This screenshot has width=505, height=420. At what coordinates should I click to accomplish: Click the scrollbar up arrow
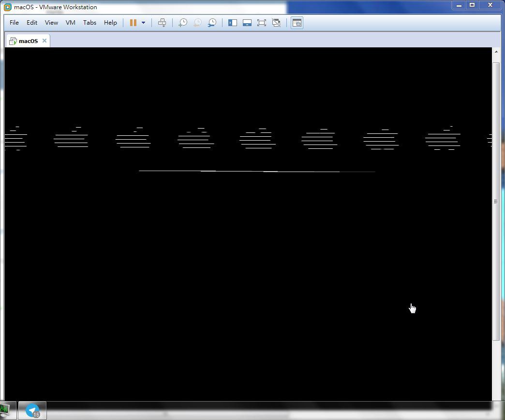[496, 51]
